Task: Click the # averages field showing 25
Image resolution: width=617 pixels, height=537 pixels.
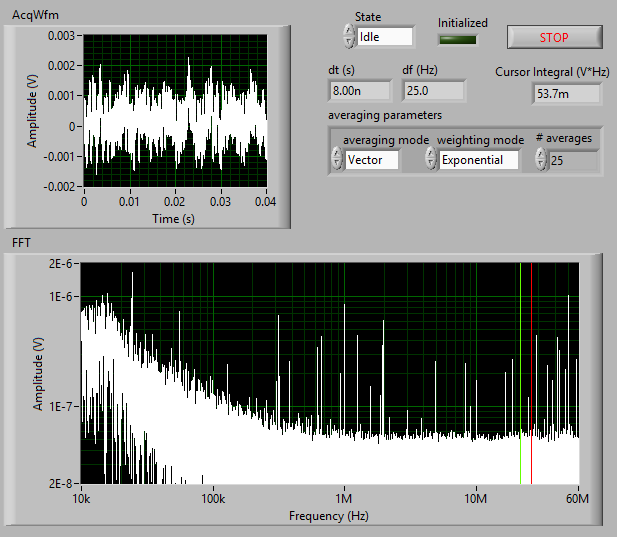Action: coord(572,160)
